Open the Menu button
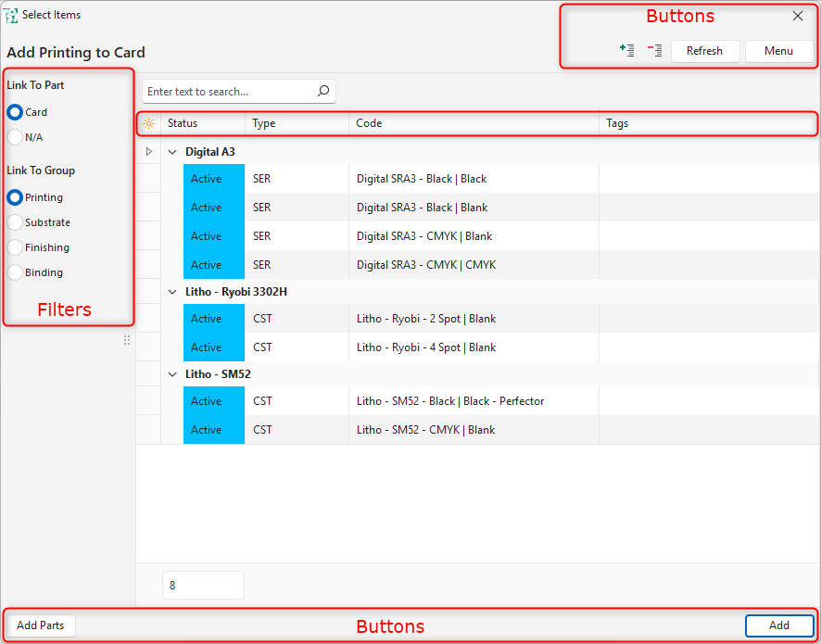The width and height of the screenshot is (821, 644). pos(778,51)
